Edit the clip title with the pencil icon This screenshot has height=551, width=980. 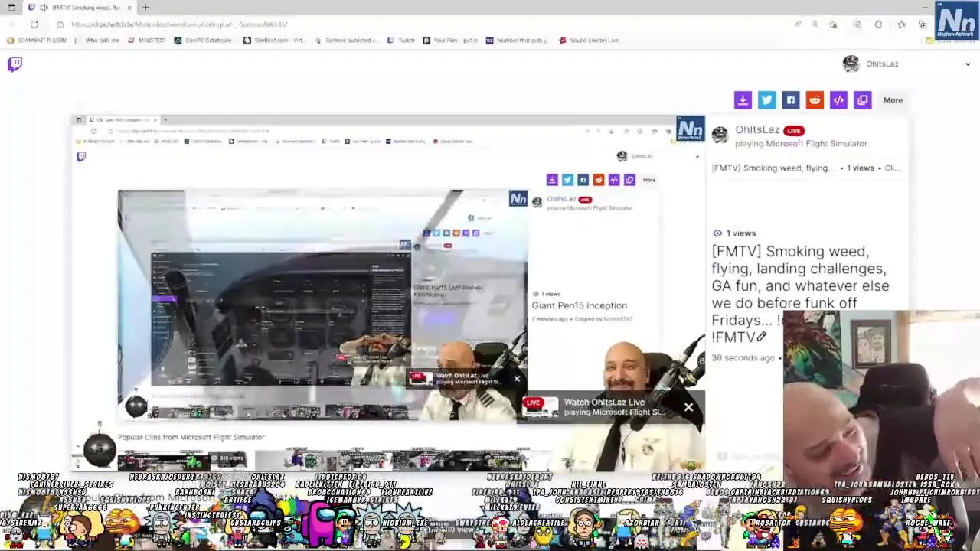pos(761,337)
